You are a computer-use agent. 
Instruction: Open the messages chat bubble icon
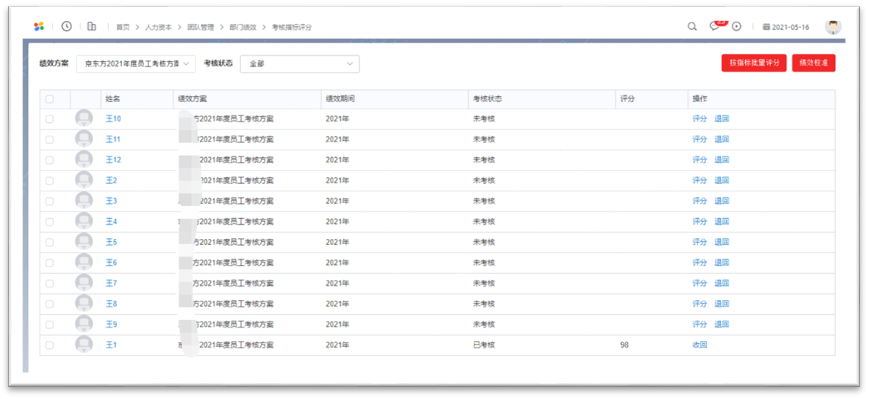(x=715, y=27)
